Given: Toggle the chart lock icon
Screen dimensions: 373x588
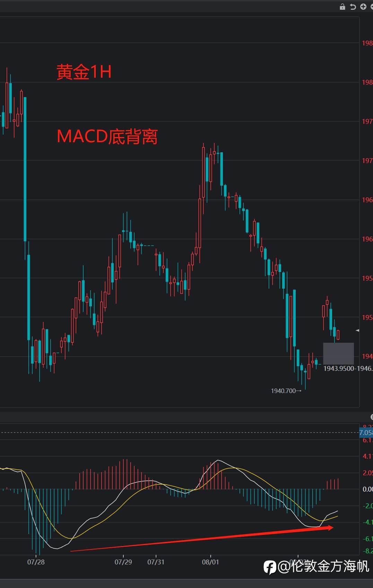Looking at the screenshot, I should 342,7.
